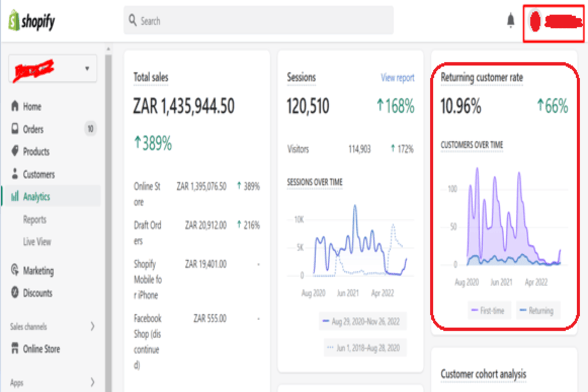Click the Marketing target icon
The image size is (588, 392).
15,270
